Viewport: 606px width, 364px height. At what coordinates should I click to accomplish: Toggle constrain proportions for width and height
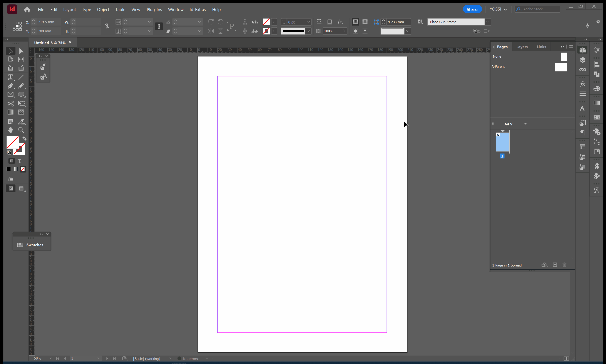[107, 26]
